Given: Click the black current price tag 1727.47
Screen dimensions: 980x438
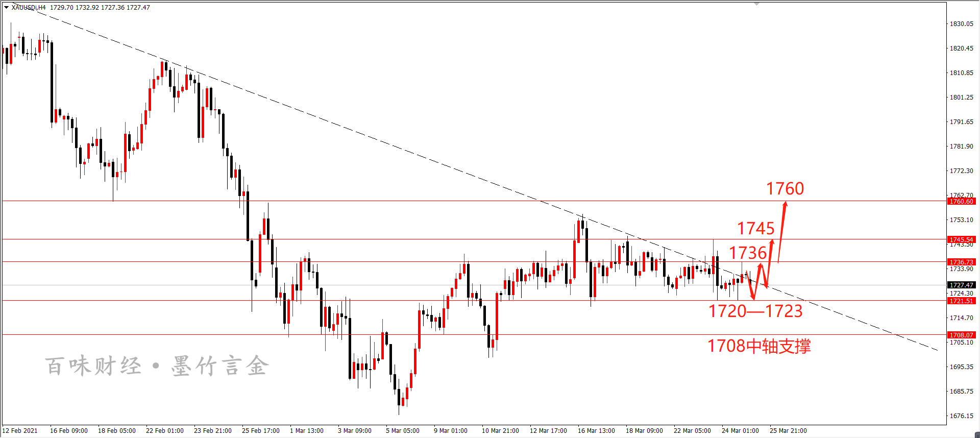Looking at the screenshot, I should [962, 285].
